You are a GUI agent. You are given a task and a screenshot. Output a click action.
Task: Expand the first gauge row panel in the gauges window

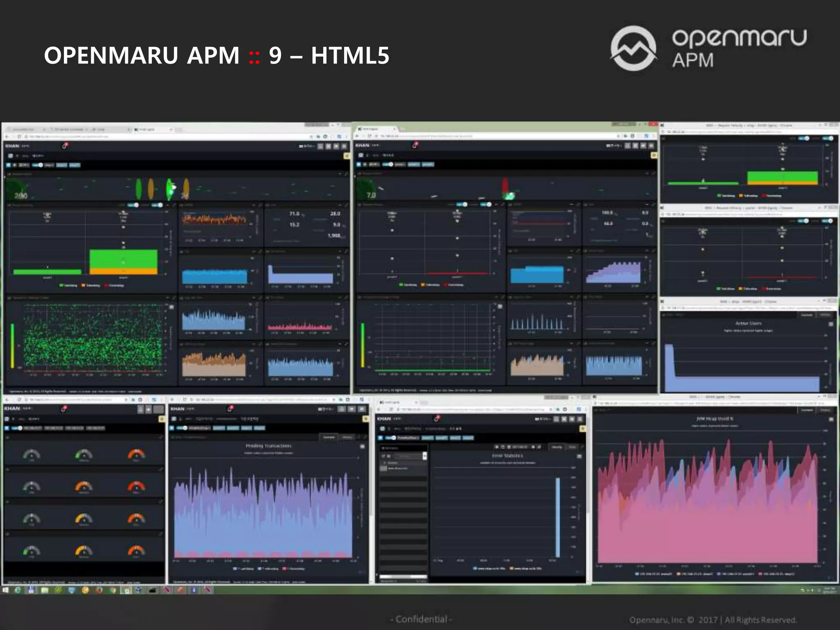point(160,438)
